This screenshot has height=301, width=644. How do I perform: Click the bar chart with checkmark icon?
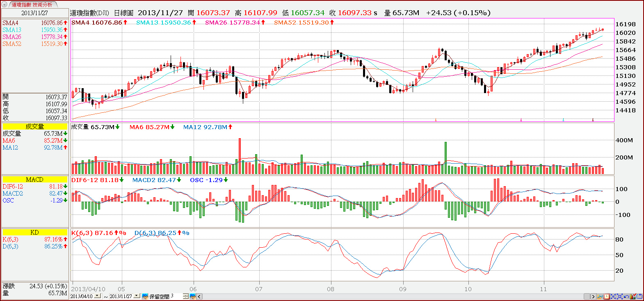pyautogui.click(x=633, y=296)
